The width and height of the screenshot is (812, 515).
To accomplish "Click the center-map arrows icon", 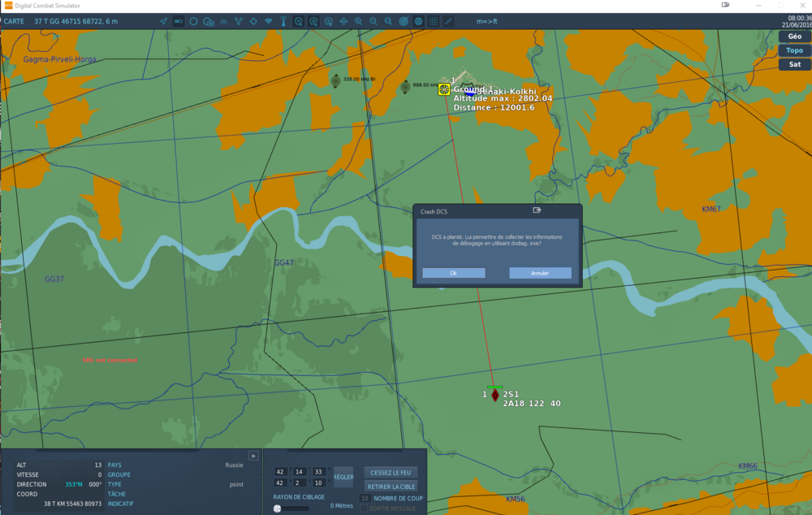I will coord(343,21).
